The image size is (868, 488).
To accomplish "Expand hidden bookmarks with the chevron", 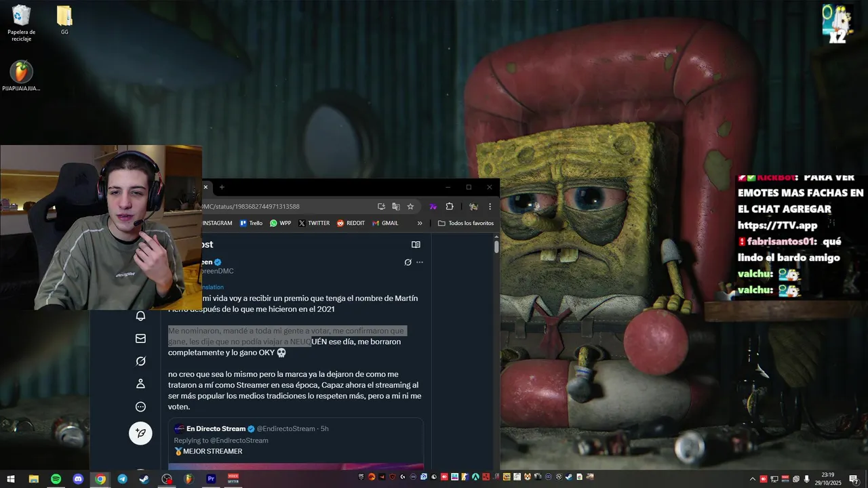I will [x=420, y=223].
